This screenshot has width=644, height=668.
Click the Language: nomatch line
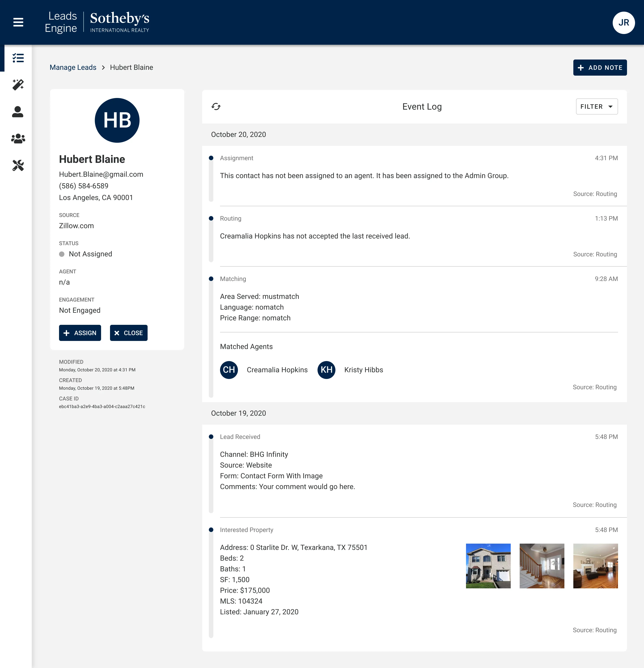252,307
